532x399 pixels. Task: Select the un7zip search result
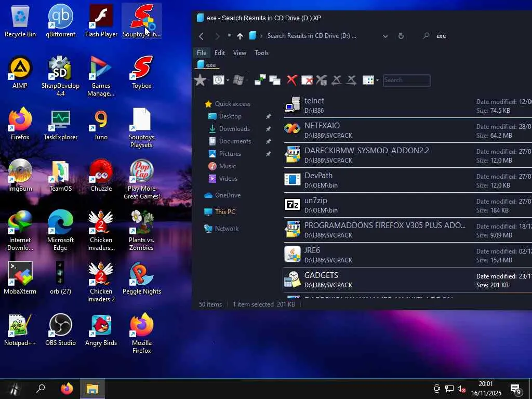(x=408, y=205)
